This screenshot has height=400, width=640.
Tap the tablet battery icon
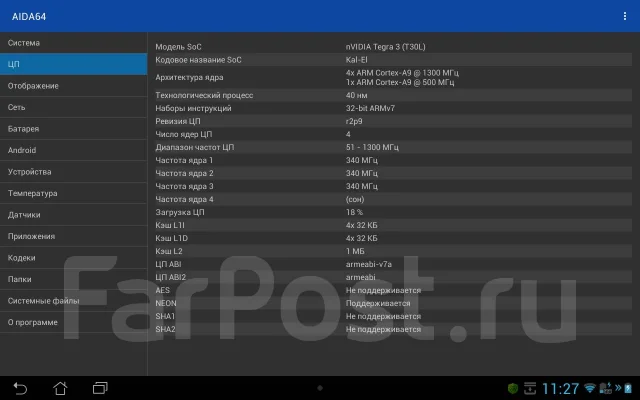(x=629, y=388)
